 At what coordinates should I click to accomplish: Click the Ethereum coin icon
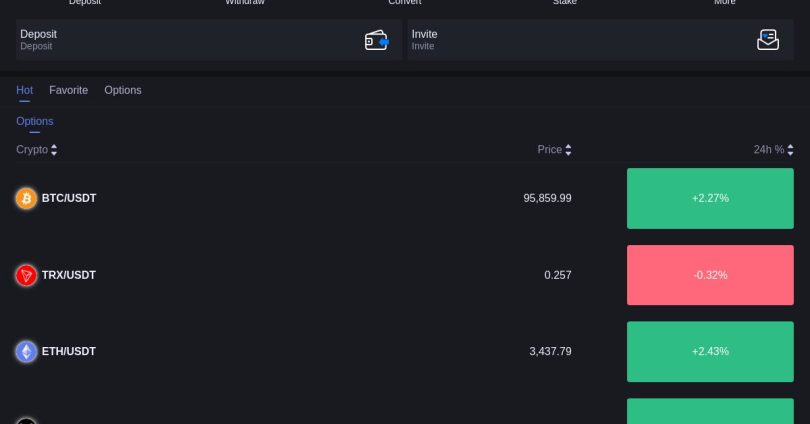(26, 352)
